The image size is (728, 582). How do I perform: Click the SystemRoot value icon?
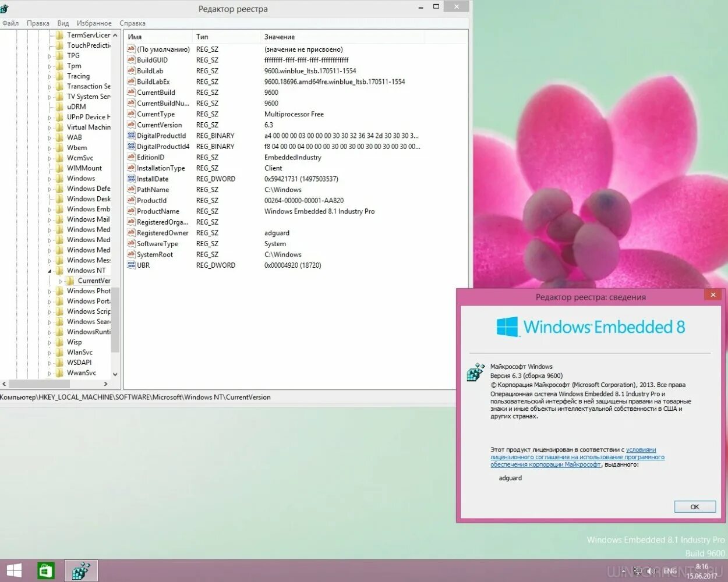click(132, 254)
